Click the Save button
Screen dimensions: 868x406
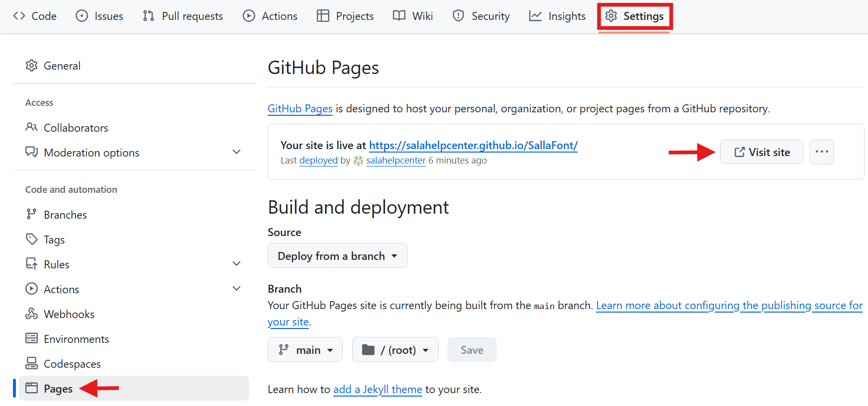(x=472, y=350)
